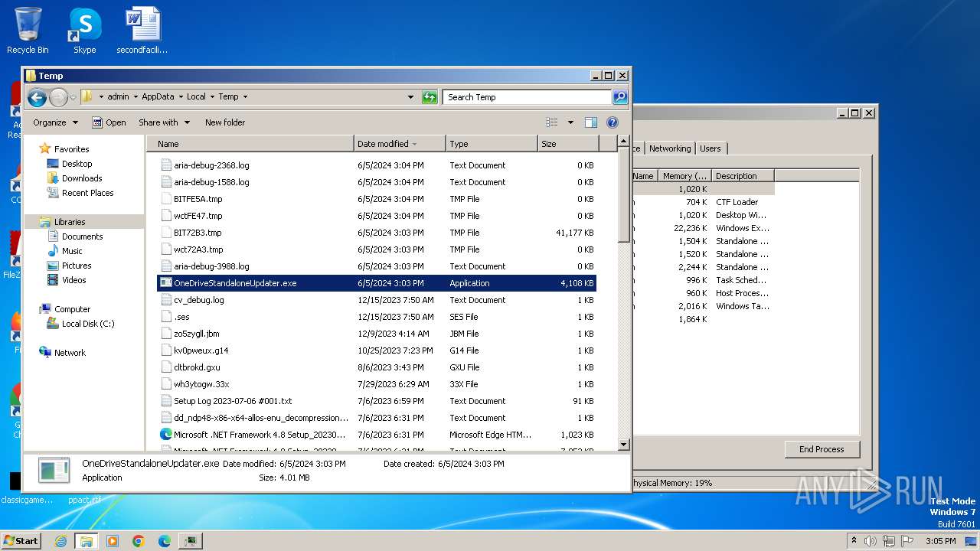The width and height of the screenshot is (980, 551).
Task: Select Computer in navigation pane
Action: 72,309
